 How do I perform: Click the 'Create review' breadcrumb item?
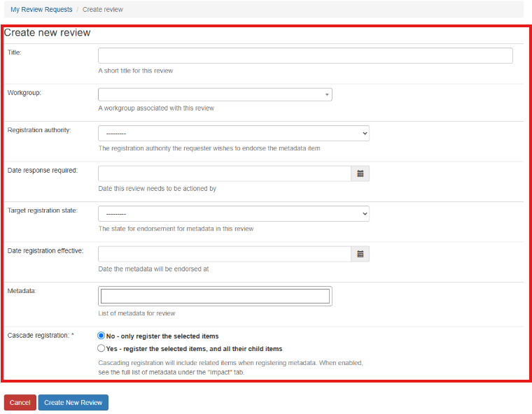[x=103, y=9]
